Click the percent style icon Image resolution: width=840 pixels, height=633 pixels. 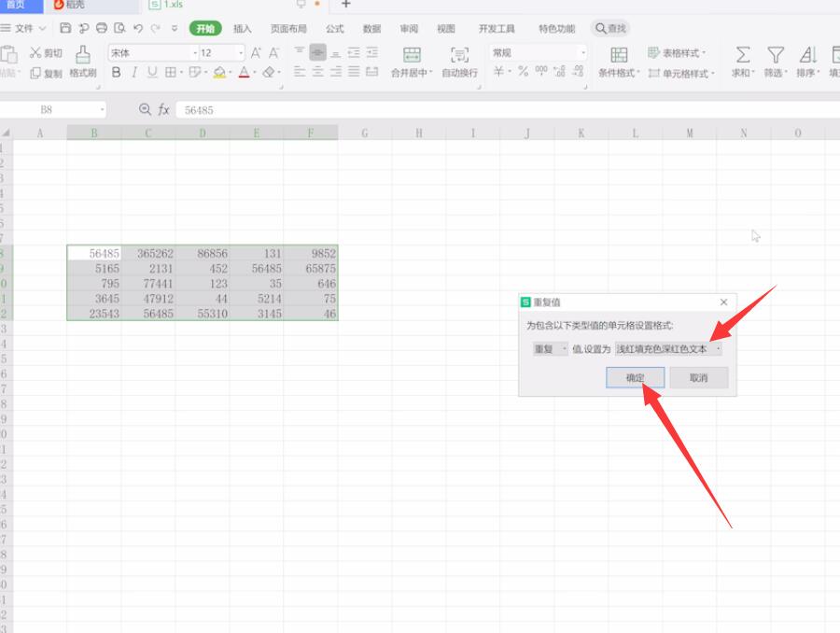click(523, 71)
